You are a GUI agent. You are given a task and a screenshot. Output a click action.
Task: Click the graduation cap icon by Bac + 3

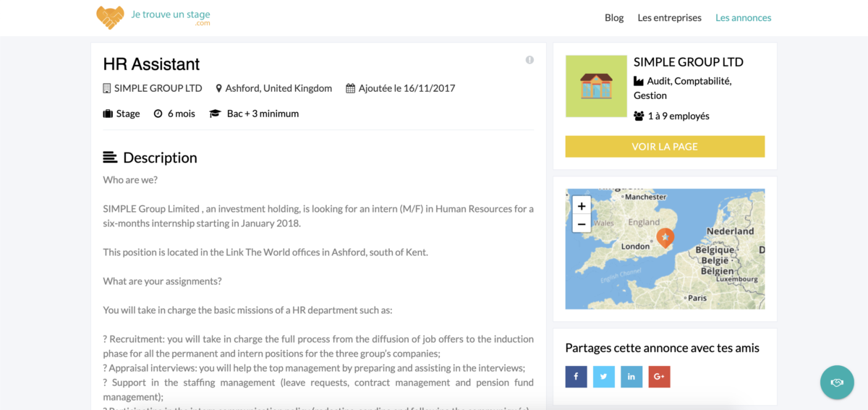215,114
